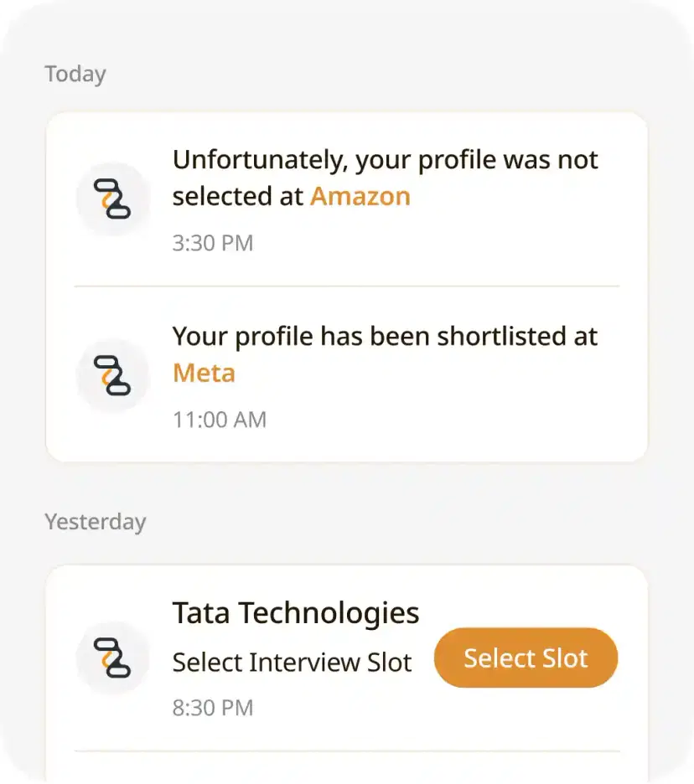Click the 3:30 PM timestamp

(213, 244)
